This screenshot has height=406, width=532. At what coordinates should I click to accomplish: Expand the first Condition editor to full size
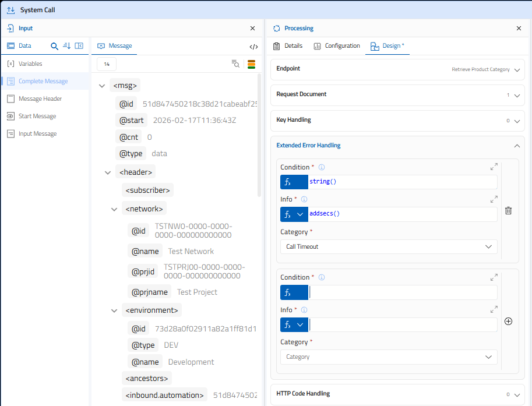coord(494,167)
